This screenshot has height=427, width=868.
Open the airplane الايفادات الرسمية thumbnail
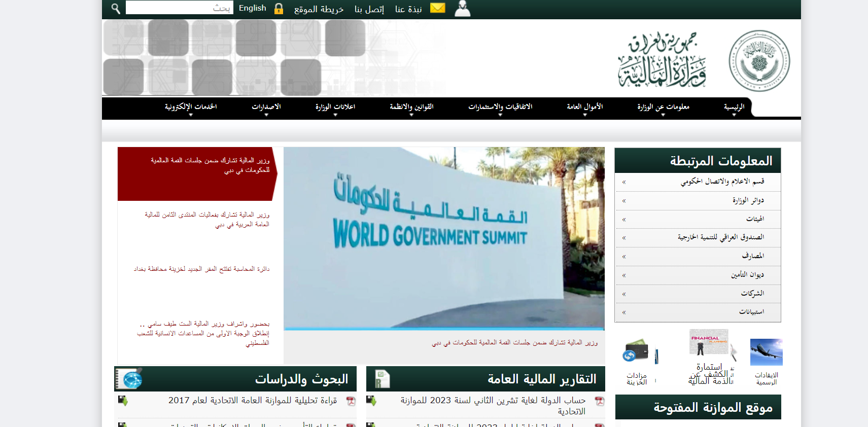(x=766, y=352)
